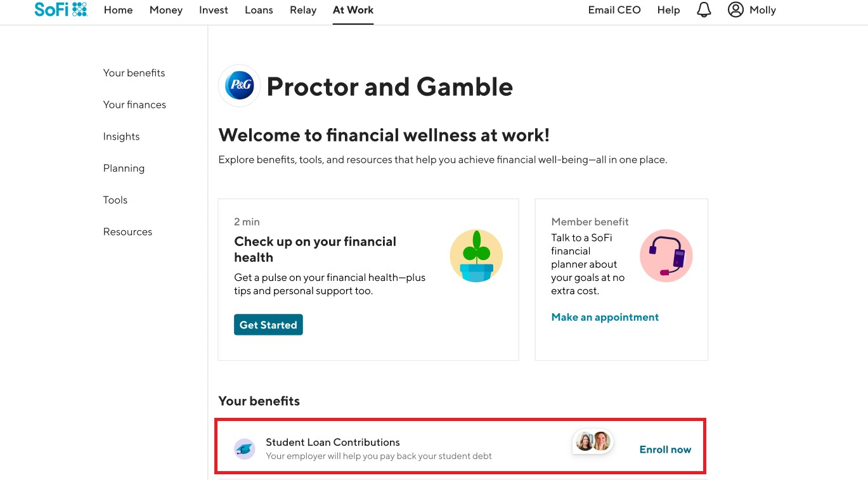Open the Your benefits sidebar item
The height and width of the screenshot is (480, 868).
click(x=134, y=73)
